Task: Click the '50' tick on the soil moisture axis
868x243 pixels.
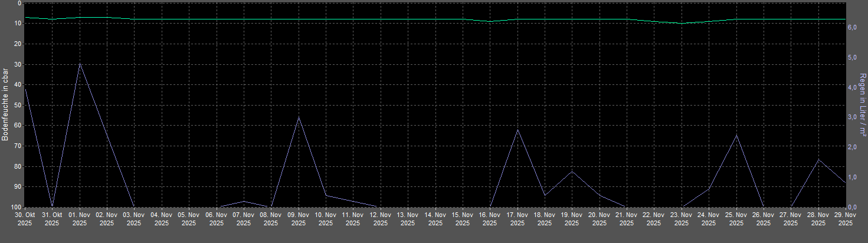Action: pyautogui.click(x=18, y=105)
